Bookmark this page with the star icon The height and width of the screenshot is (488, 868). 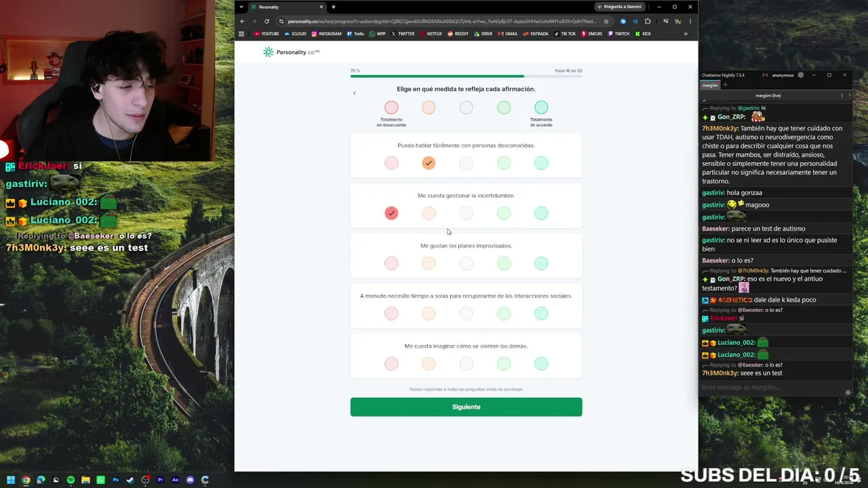(606, 21)
